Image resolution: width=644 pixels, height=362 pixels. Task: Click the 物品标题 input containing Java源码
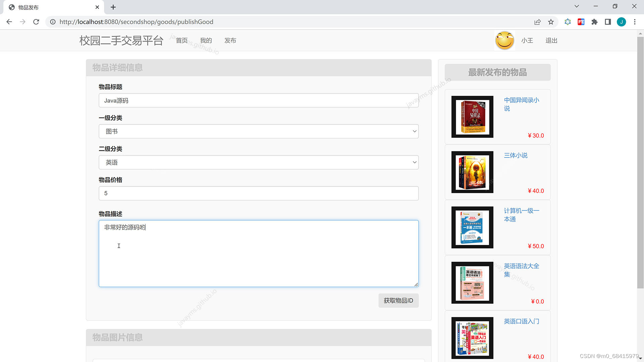[259, 101]
